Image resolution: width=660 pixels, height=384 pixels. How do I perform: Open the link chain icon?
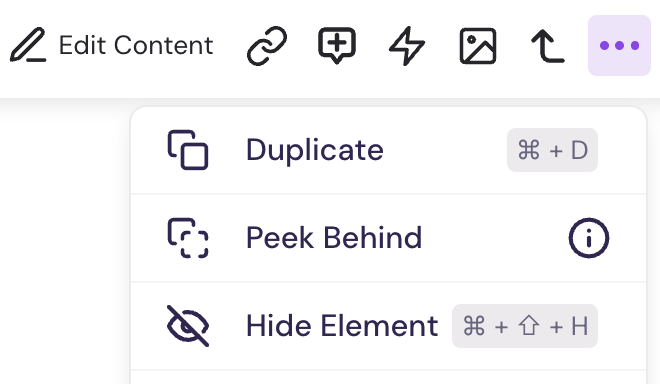click(x=267, y=45)
